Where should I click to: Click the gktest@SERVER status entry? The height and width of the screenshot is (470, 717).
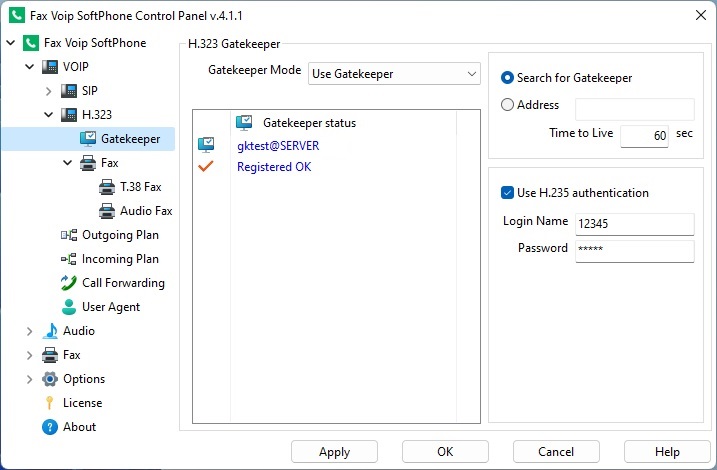[x=278, y=146]
